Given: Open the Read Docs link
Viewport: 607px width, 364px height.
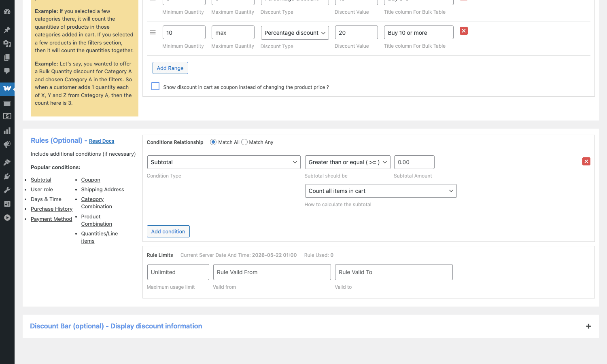Looking at the screenshot, I should click(102, 141).
